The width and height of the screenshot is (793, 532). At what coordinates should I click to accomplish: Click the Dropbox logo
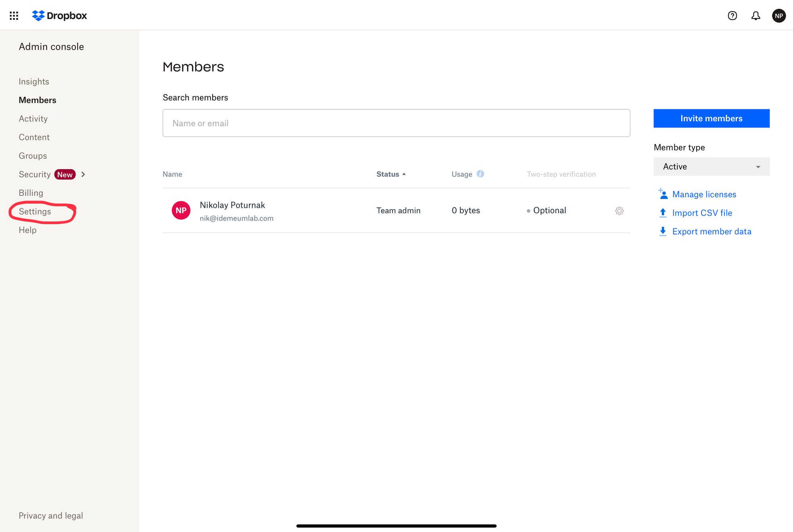(x=59, y=15)
